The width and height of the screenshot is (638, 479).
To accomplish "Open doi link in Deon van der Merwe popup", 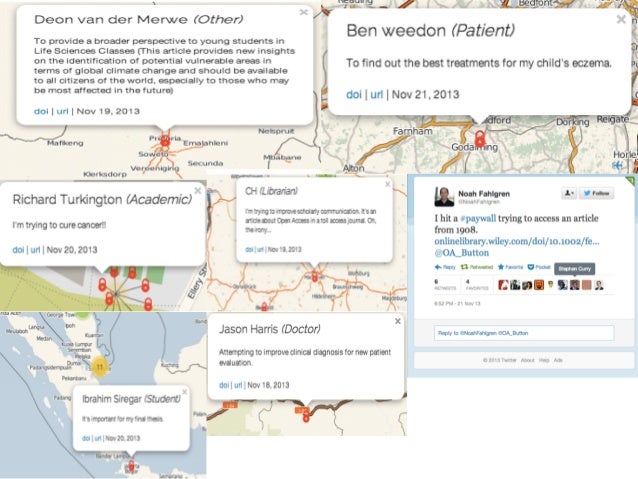I will point(41,111).
